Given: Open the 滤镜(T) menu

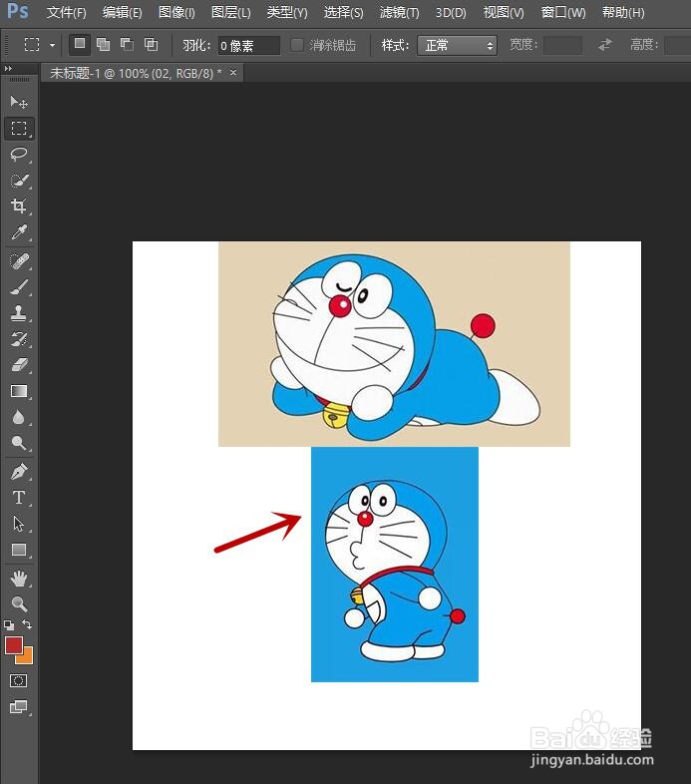Looking at the screenshot, I should (x=399, y=12).
